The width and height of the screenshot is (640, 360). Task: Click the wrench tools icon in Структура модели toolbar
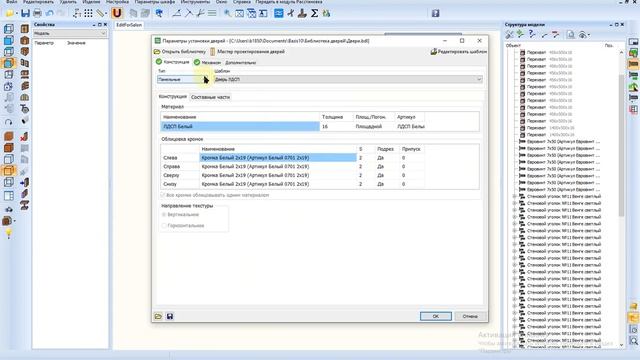click(509, 35)
